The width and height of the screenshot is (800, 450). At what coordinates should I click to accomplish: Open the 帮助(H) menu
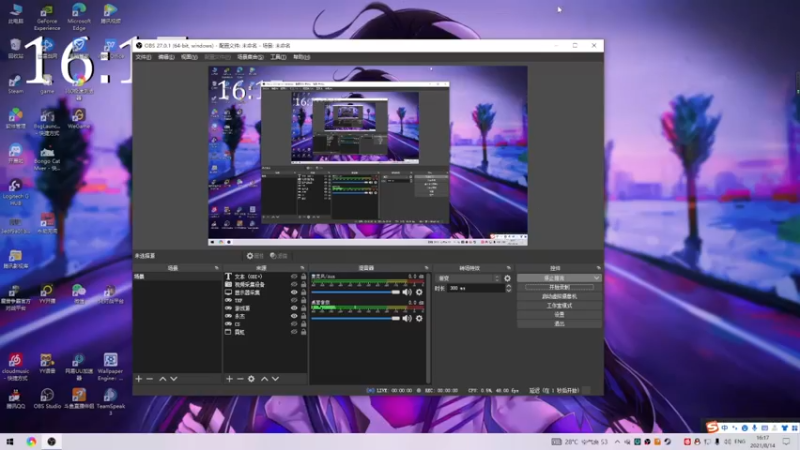pos(302,57)
